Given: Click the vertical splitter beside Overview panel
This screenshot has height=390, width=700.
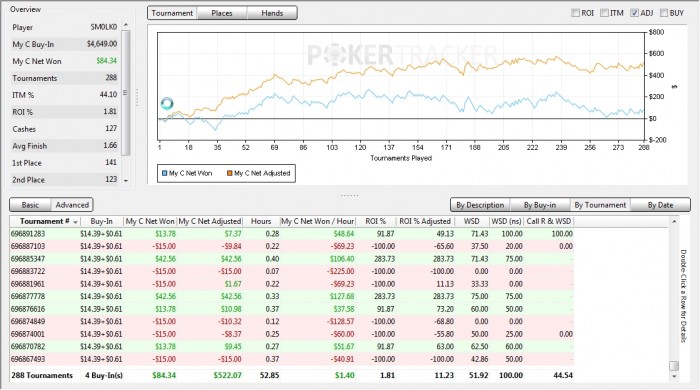Looking at the screenshot, I should pos(137,97).
